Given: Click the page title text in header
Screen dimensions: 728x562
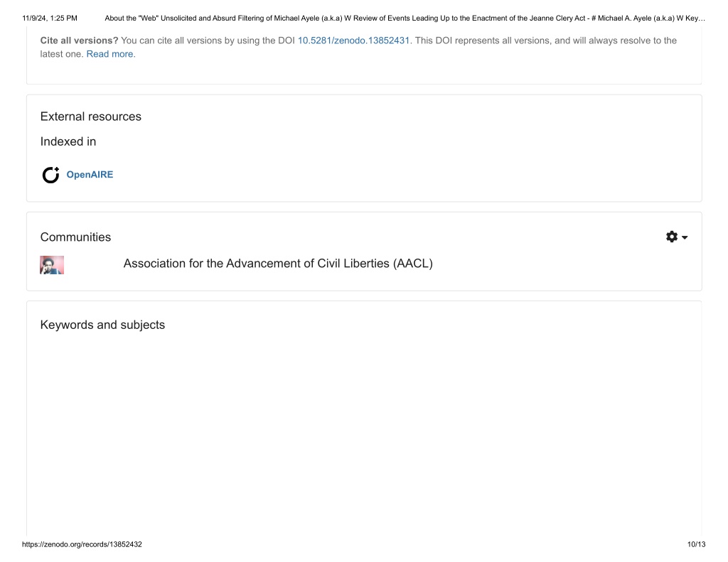Looking at the screenshot, I should (405, 18).
